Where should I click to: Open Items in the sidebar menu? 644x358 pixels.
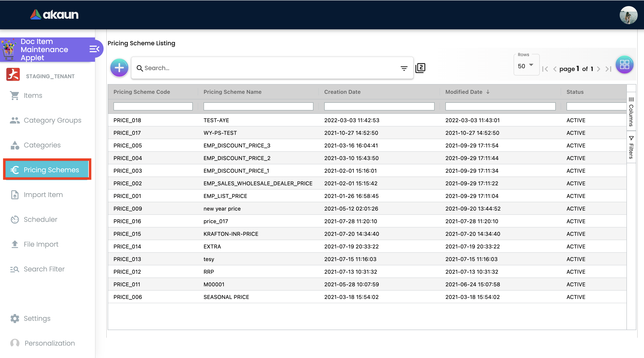(33, 95)
